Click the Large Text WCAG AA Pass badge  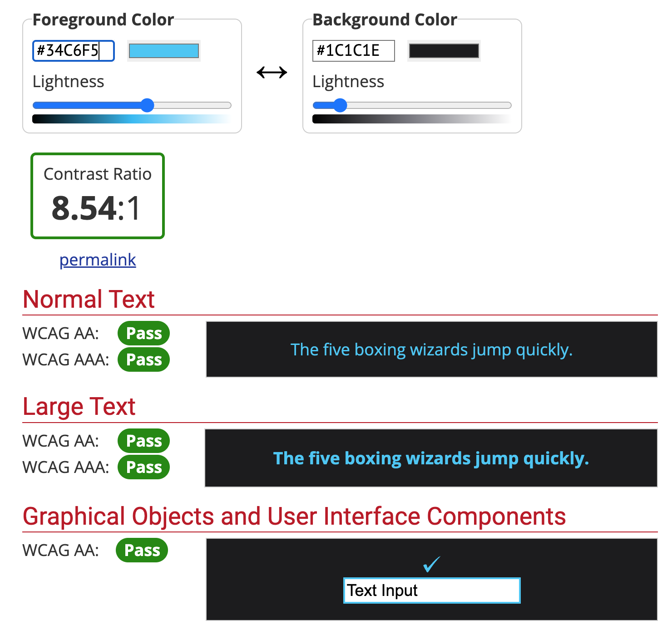coord(143,441)
